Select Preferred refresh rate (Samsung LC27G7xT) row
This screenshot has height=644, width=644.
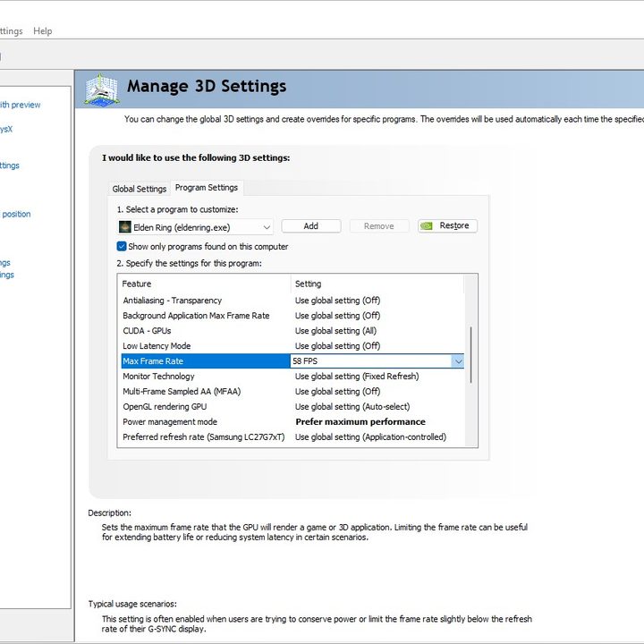(292, 437)
